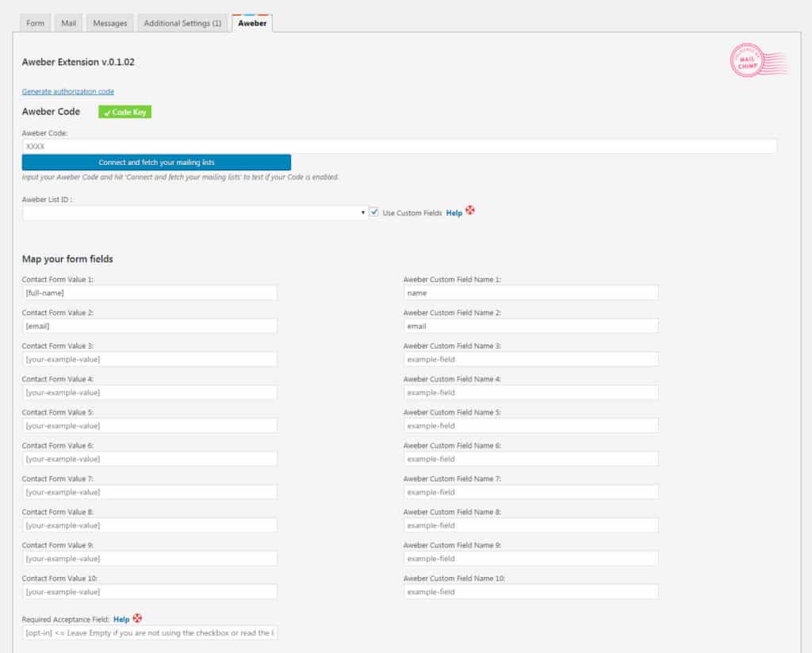Click Help link next to Use Custom Fields

pos(454,213)
